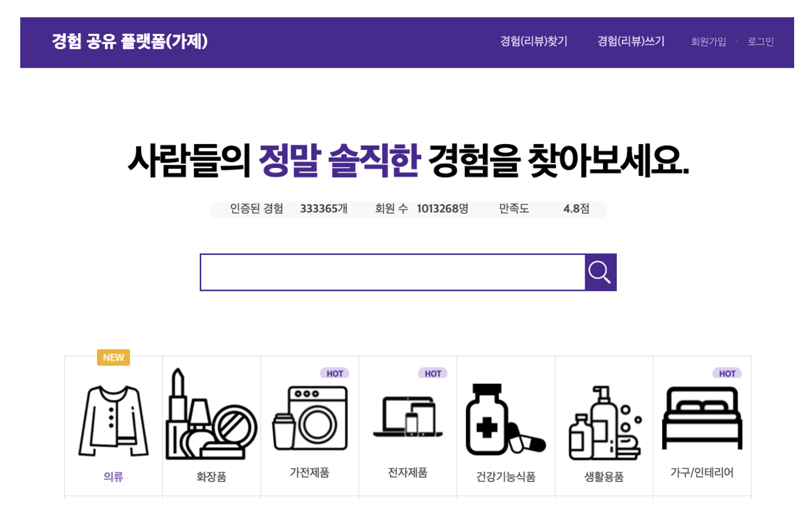
Task: Click the 인증된 경험 label
Action: pos(257,209)
